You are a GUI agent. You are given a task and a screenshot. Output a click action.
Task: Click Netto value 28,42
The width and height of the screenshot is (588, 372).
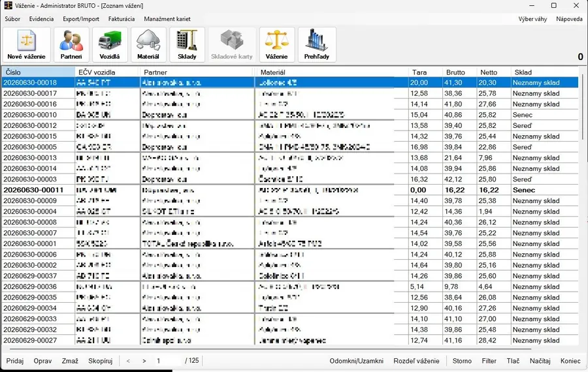click(x=487, y=340)
